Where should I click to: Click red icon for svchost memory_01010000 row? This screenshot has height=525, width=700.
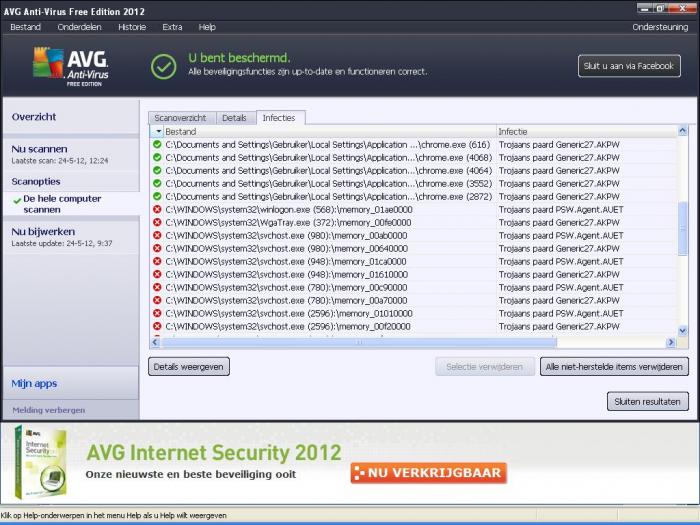click(x=157, y=313)
